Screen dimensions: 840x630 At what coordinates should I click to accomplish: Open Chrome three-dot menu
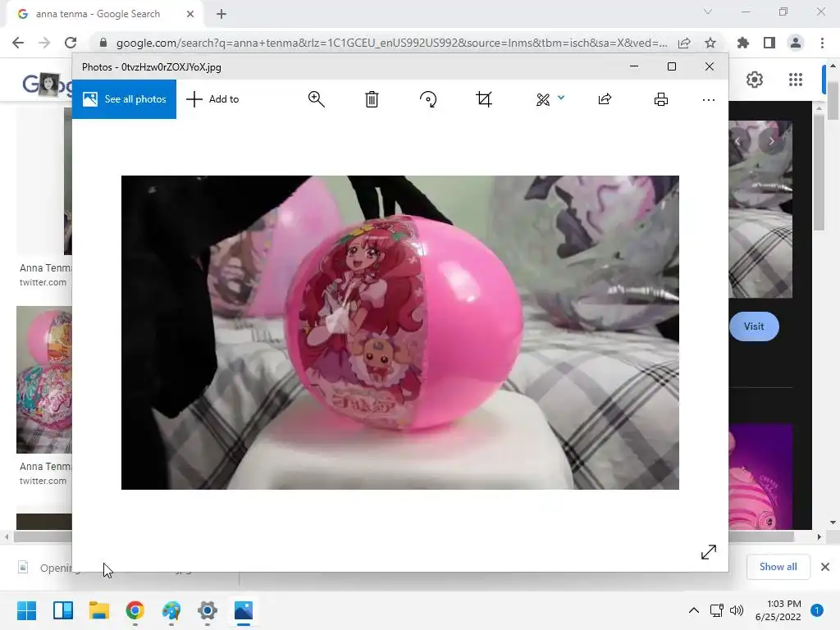click(x=822, y=43)
